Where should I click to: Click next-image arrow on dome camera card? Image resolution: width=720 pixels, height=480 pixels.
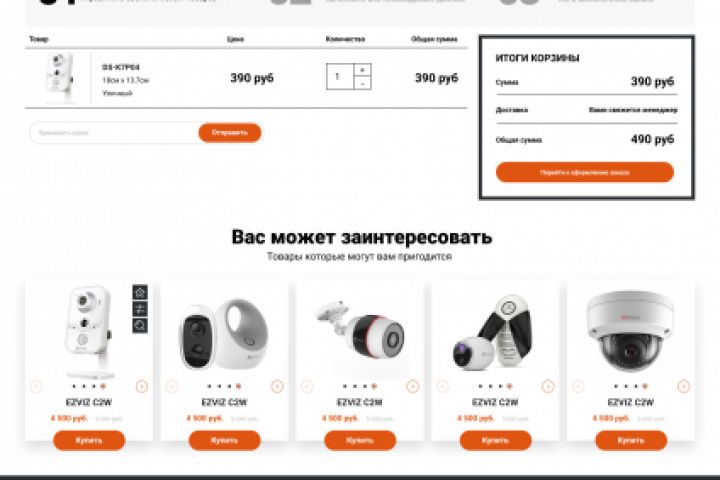684,386
